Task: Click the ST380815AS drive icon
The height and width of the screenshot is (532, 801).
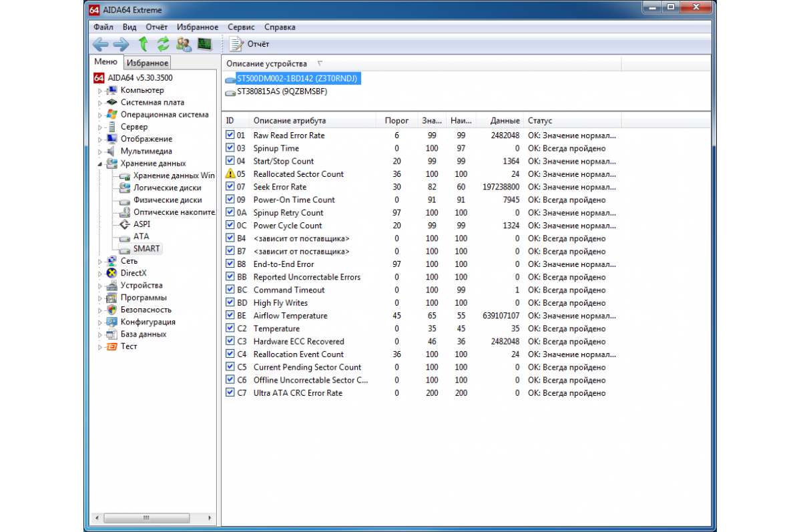Action: tap(231, 92)
